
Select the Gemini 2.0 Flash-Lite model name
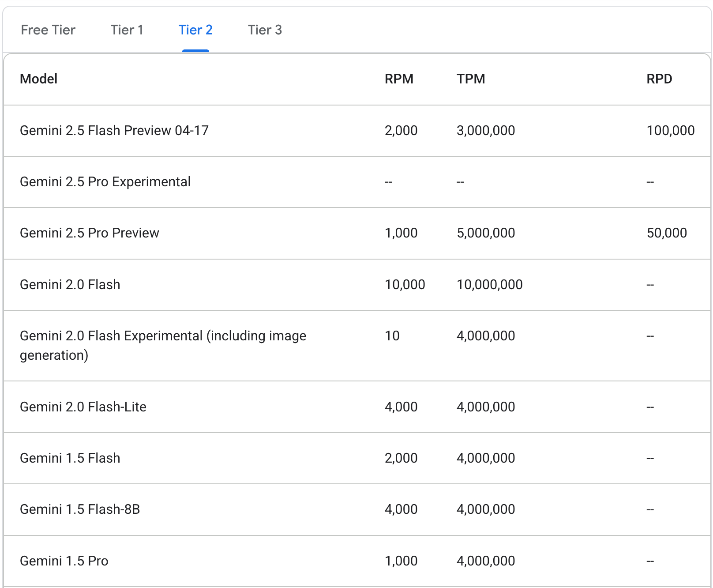tap(83, 407)
